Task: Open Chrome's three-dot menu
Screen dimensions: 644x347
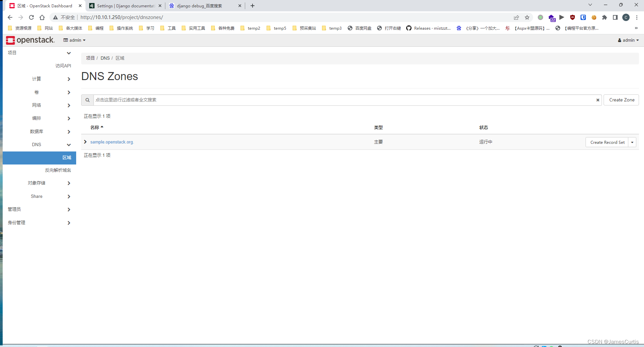Action: [637, 17]
